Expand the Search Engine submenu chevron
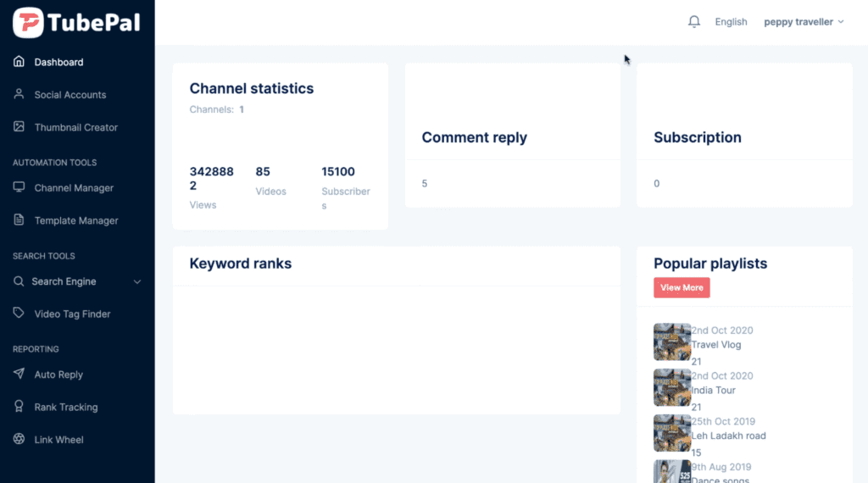This screenshot has height=483, width=868. pyautogui.click(x=136, y=281)
